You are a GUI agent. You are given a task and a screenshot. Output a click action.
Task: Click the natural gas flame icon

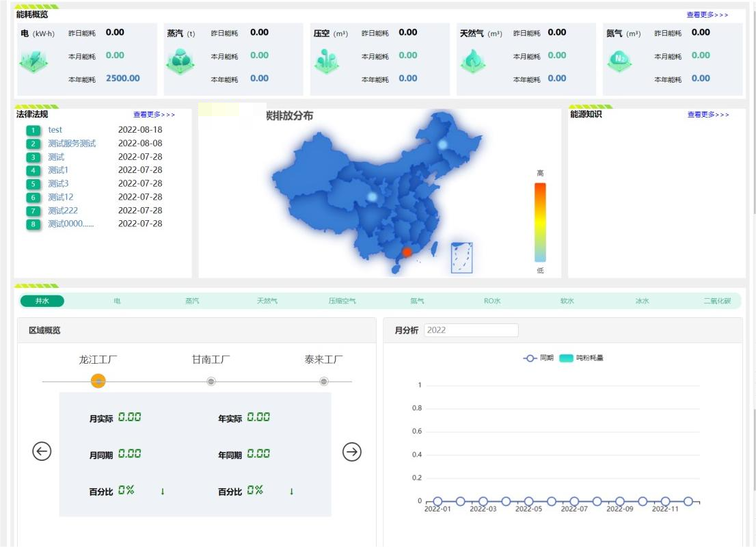473,62
